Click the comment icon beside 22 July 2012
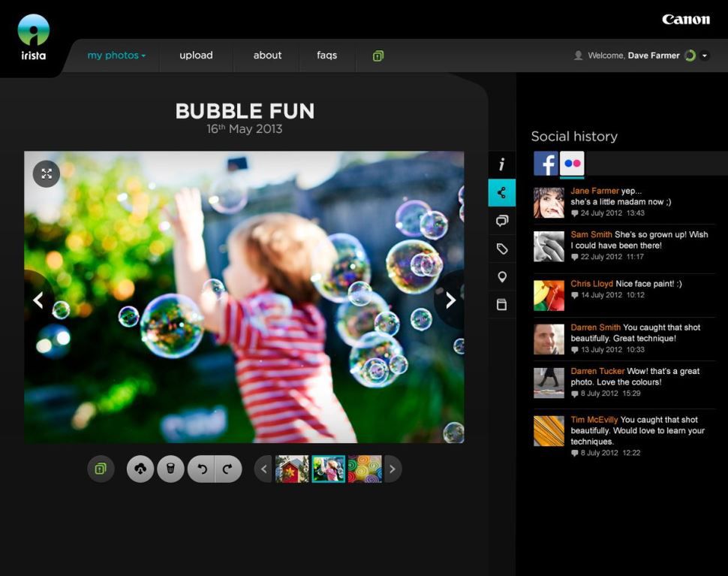Screen dimensions: 728x576 [574, 258]
